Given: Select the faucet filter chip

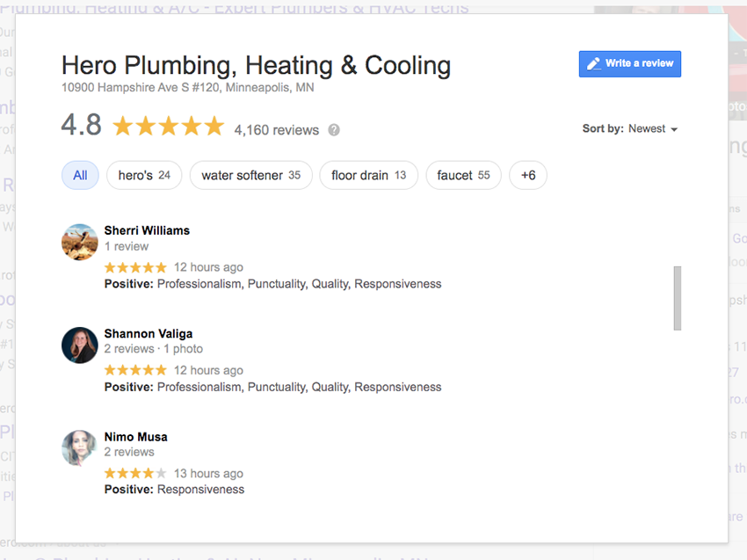Looking at the screenshot, I should click(x=463, y=175).
